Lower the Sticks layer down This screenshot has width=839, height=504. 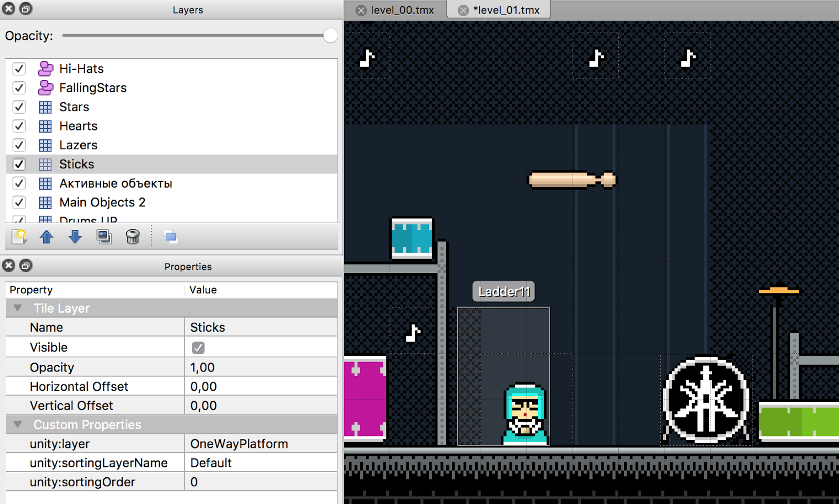click(x=75, y=237)
